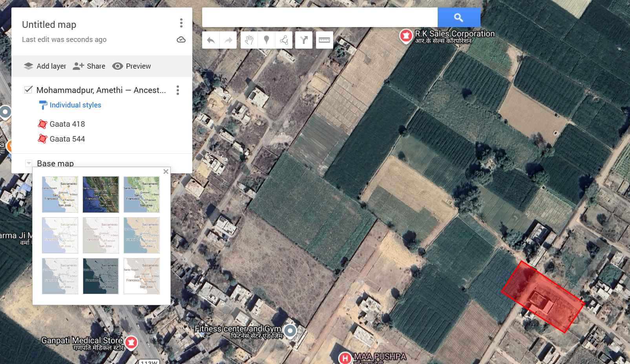Click the R.K Sales Corporation label
The height and width of the screenshot is (364, 630).
[x=455, y=37]
